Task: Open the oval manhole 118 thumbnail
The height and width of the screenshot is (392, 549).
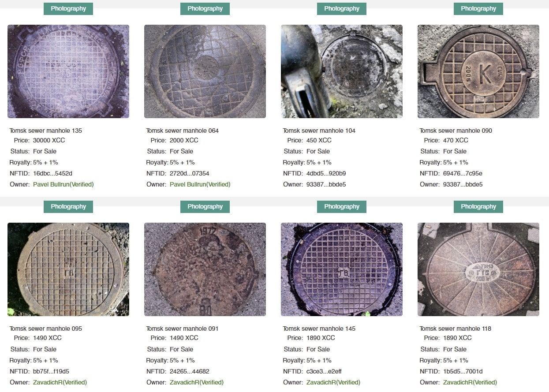Action: 478,269
